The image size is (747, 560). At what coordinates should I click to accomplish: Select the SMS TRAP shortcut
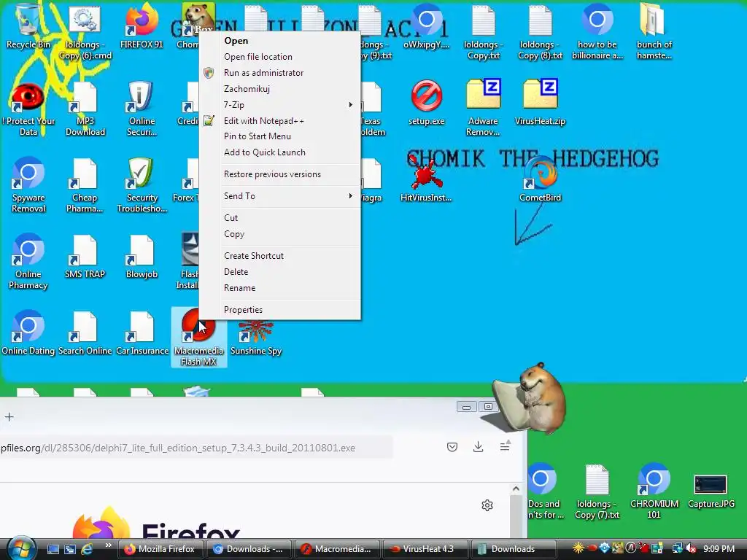click(85, 256)
